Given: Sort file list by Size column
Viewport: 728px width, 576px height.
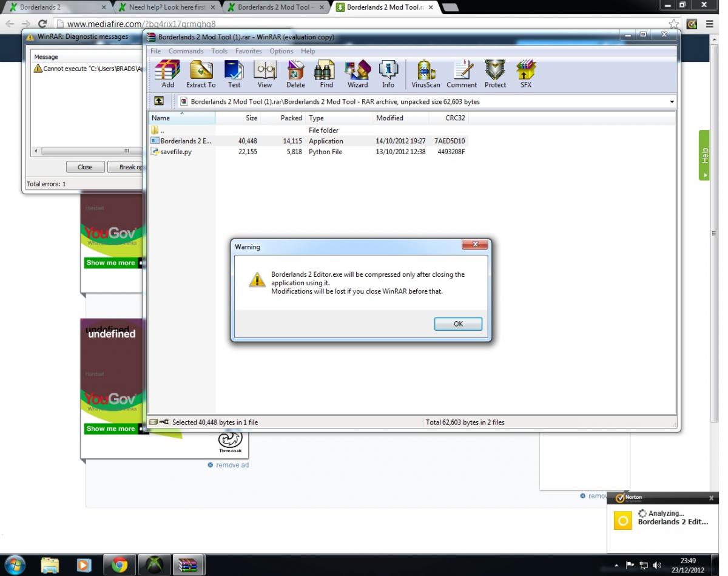Looking at the screenshot, I should point(251,118).
